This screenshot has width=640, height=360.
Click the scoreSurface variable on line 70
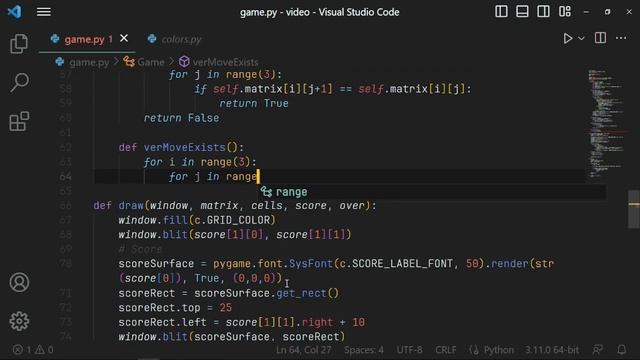[x=156, y=264]
